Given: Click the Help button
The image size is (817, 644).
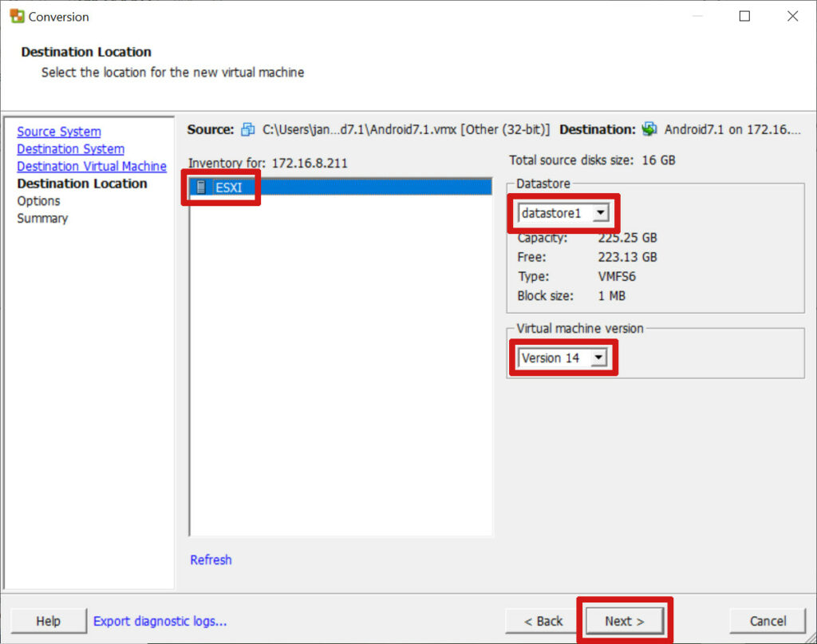Looking at the screenshot, I should tap(49, 621).
